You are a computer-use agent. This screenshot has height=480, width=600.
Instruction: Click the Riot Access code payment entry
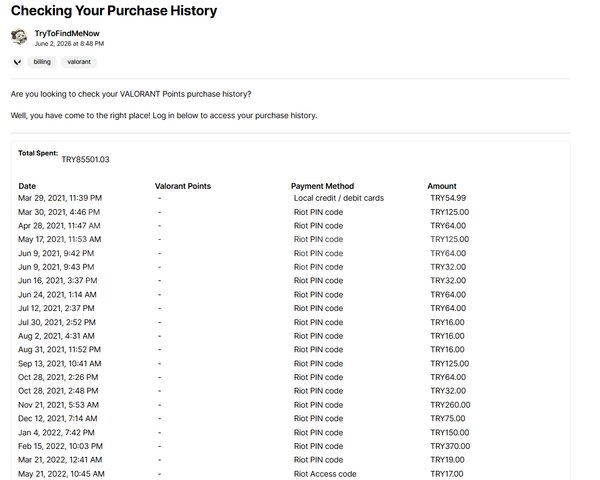(325, 473)
